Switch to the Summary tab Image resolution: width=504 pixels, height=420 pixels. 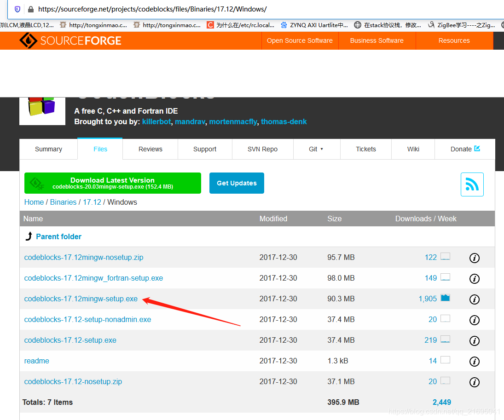[x=48, y=149]
